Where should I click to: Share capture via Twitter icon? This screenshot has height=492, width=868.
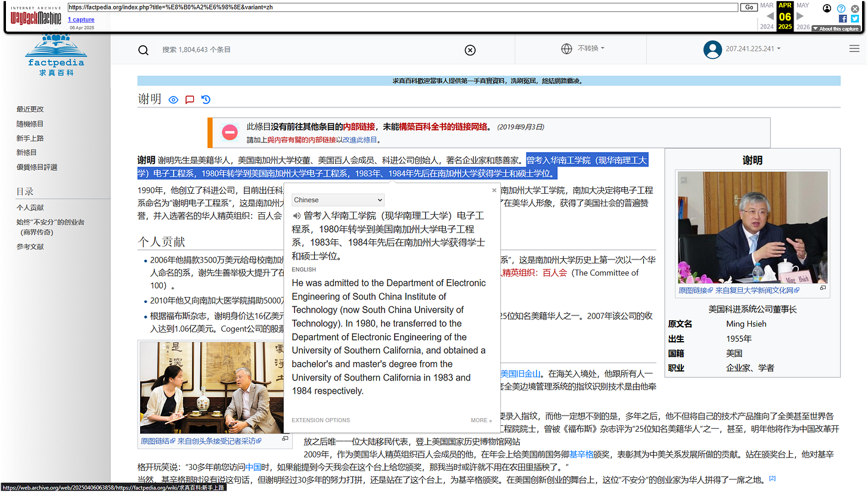[855, 18]
